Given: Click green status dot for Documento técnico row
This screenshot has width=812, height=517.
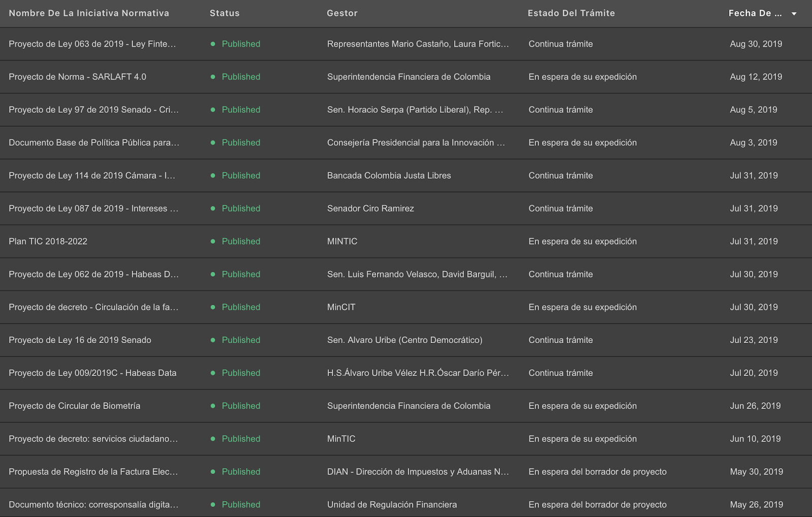Looking at the screenshot, I should click(x=213, y=505).
